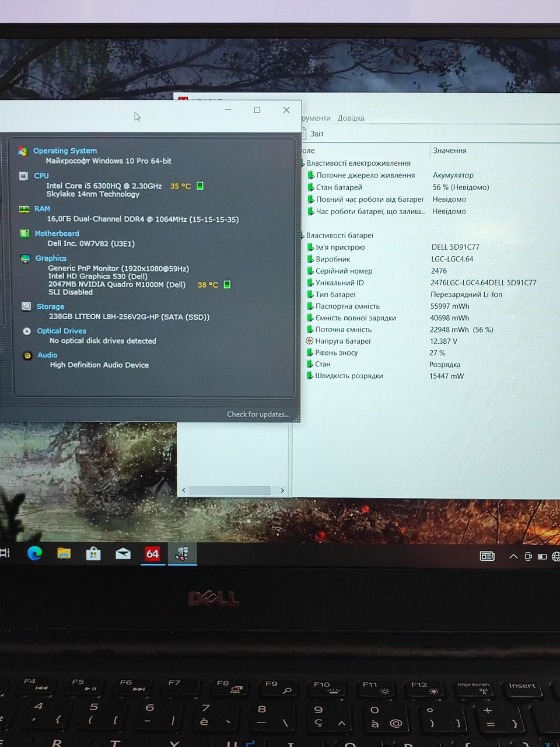Click the 'Виробник' row battery icon
The width and height of the screenshot is (560, 747).
[x=311, y=259]
